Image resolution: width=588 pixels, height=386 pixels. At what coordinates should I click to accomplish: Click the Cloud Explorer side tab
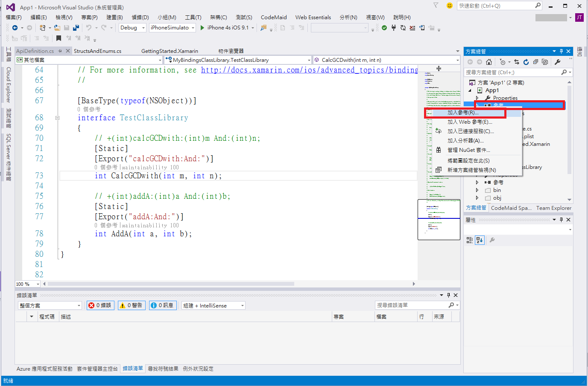[8, 84]
